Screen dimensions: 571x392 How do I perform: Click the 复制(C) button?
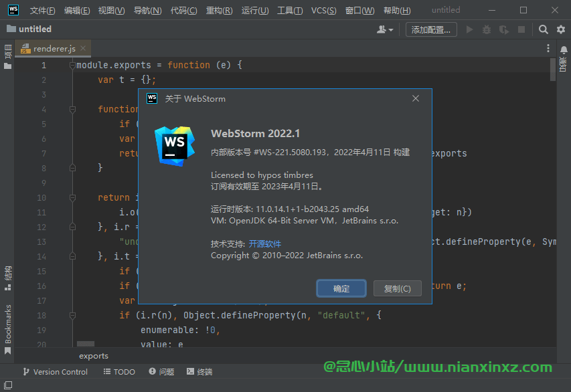[x=398, y=288]
